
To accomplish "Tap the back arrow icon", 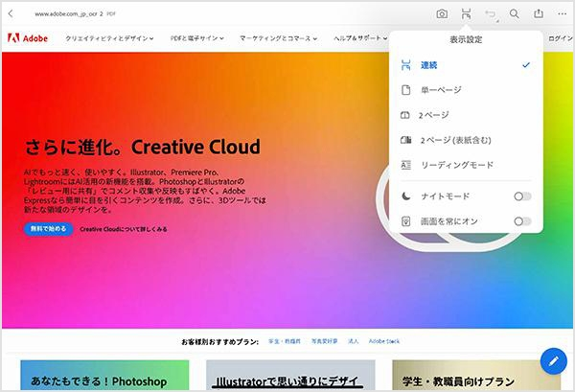I will [x=11, y=14].
